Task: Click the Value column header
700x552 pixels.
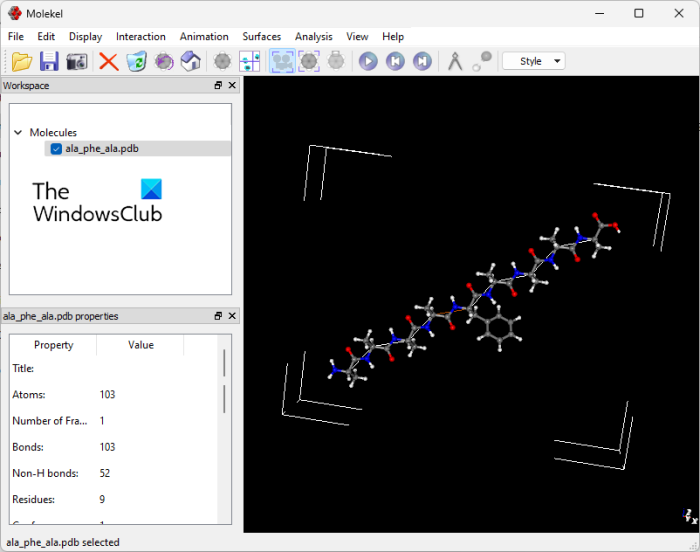Action: [140, 345]
